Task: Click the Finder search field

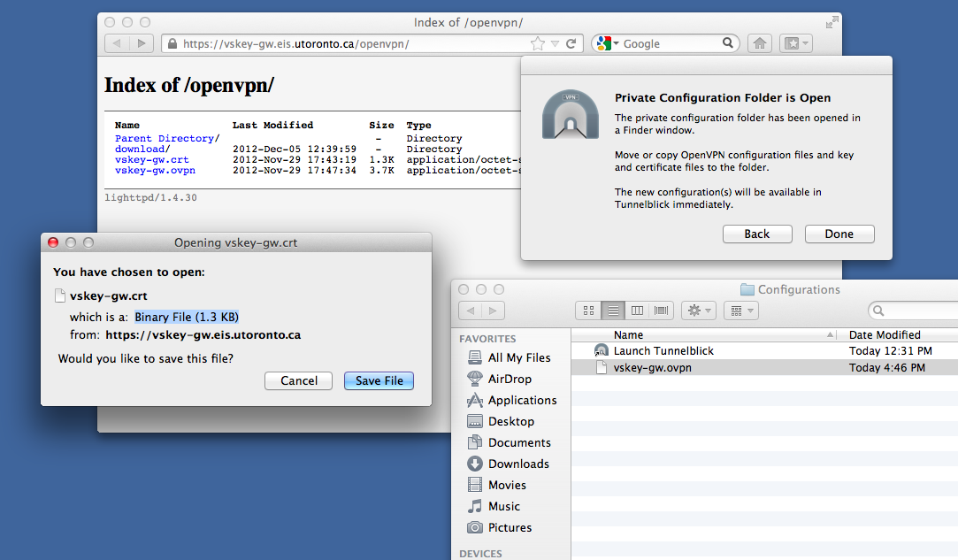Action: (x=914, y=311)
